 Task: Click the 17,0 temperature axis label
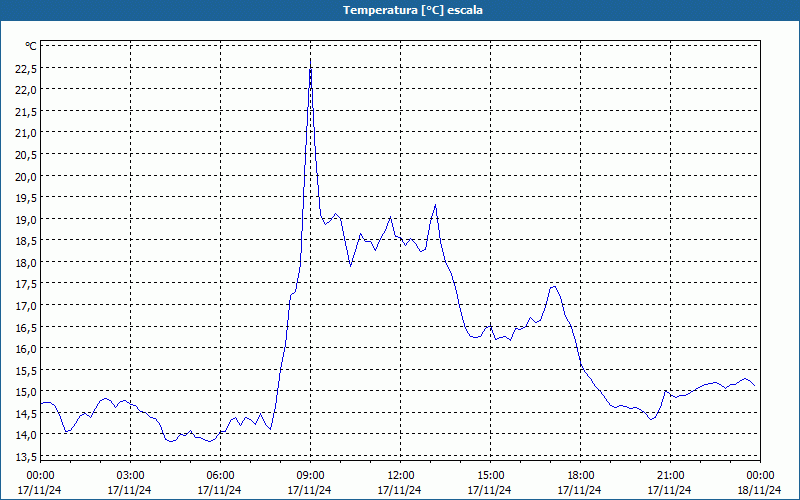pos(26,306)
